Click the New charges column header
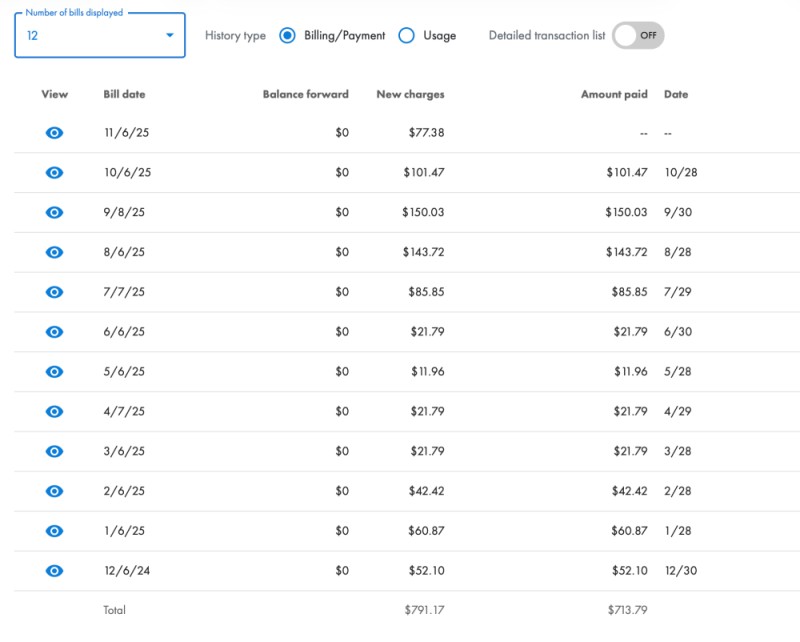The width and height of the screenshot is (800, 642). pyautogui.click(x=407, y=95)
